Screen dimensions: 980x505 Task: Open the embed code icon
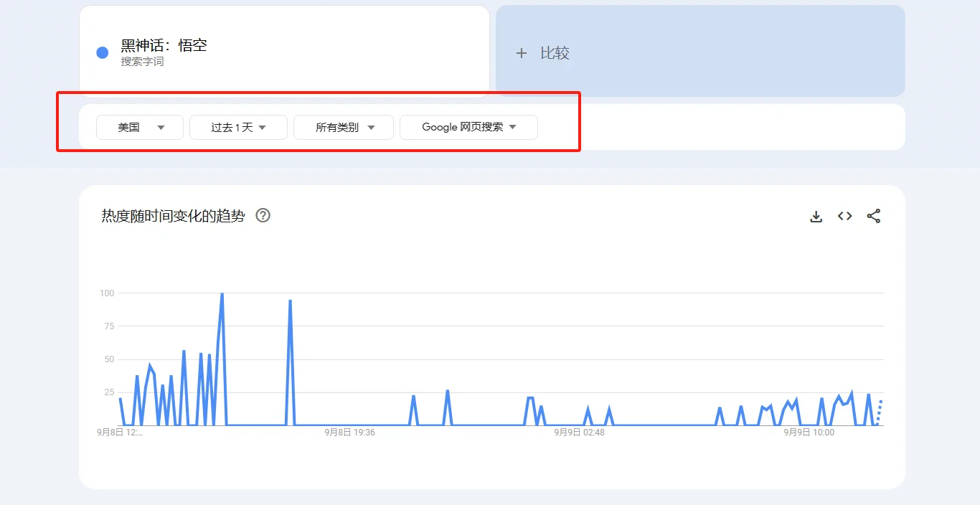point(844,216)
